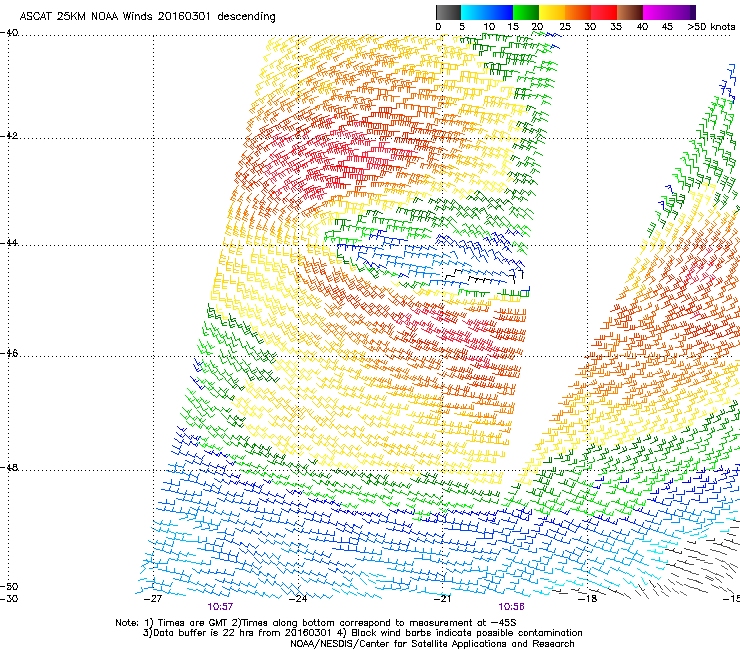
Task: Click the legend label 35
Action: 616,27
